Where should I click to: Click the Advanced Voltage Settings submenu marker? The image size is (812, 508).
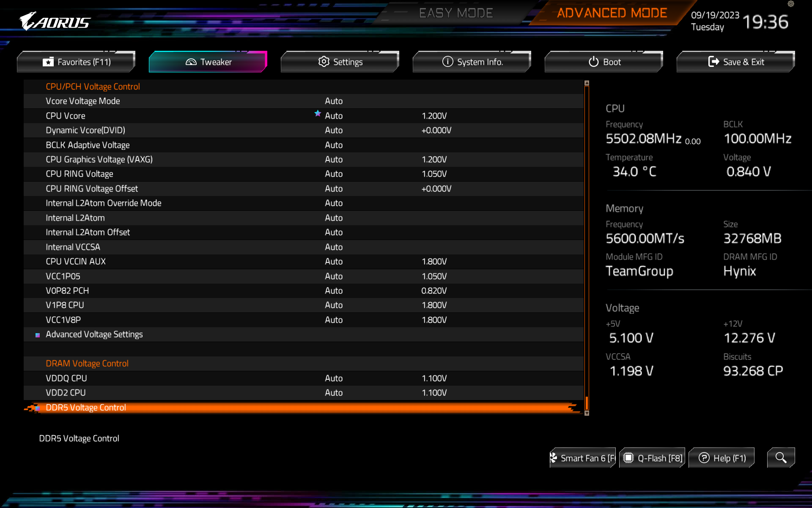point(38,335)
